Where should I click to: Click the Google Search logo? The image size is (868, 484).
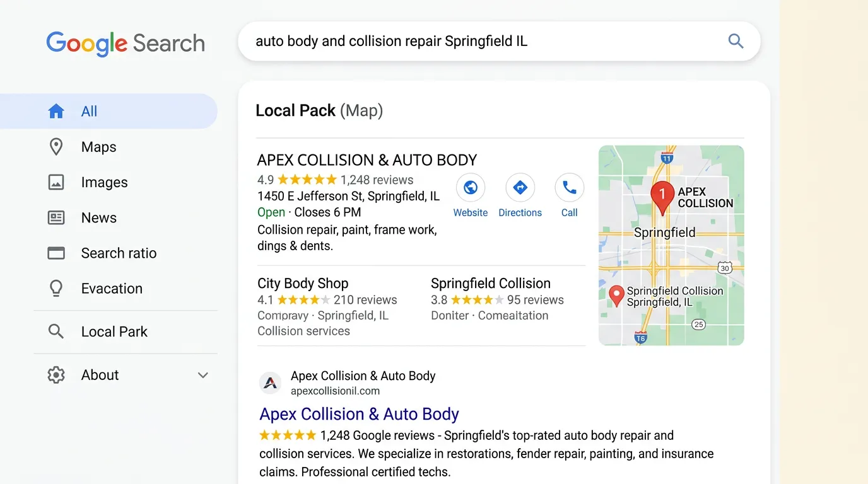126,43
